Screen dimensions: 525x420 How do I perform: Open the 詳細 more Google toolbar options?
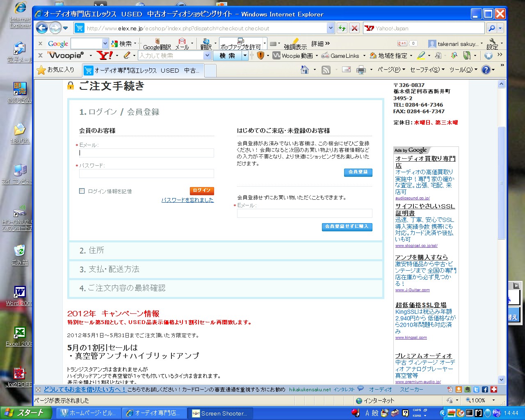(320, 43)
